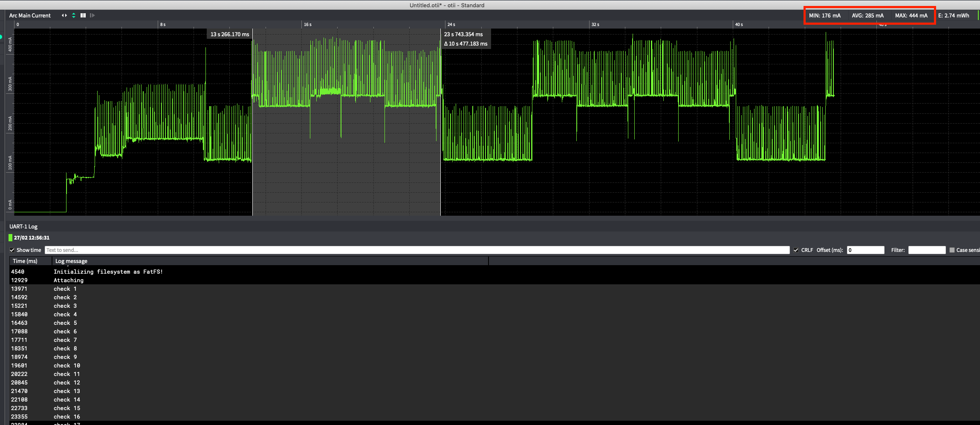Select the 'check 10' log row
Screen dimensions: 980x425
(494, 365)
